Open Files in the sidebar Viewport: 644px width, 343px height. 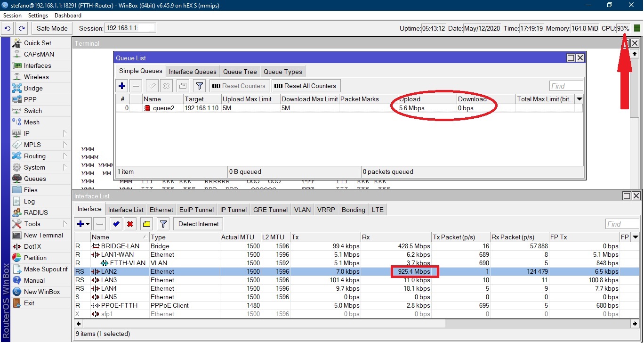[x=31, y=190]
